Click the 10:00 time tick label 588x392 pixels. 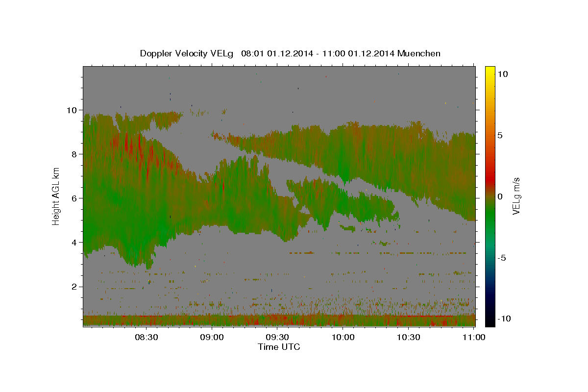click(x=343, y=338)
